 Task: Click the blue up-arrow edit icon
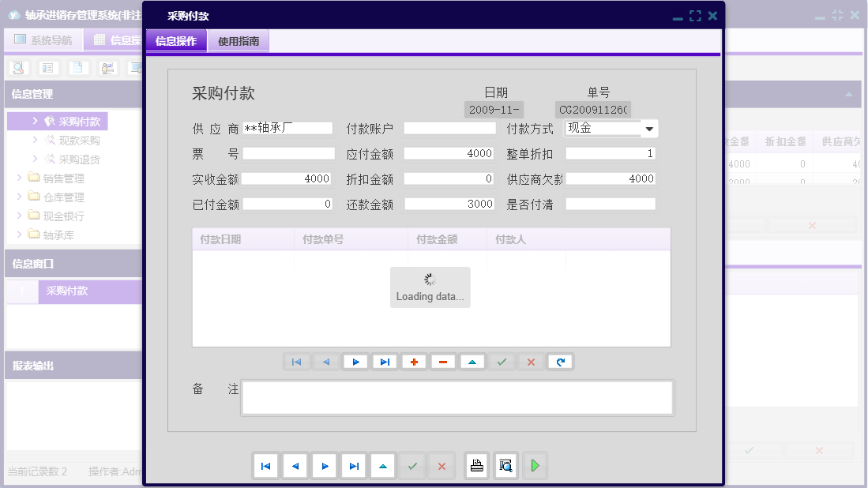point(472,362)
